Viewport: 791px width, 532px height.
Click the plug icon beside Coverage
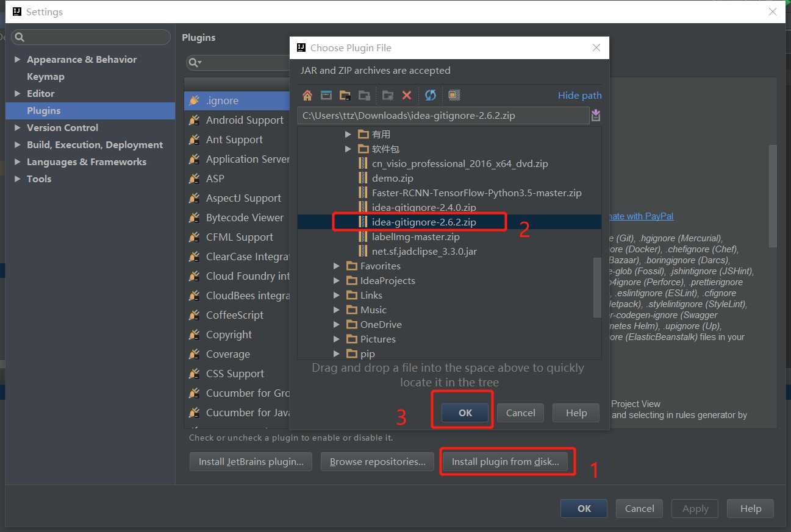(195, 354)
